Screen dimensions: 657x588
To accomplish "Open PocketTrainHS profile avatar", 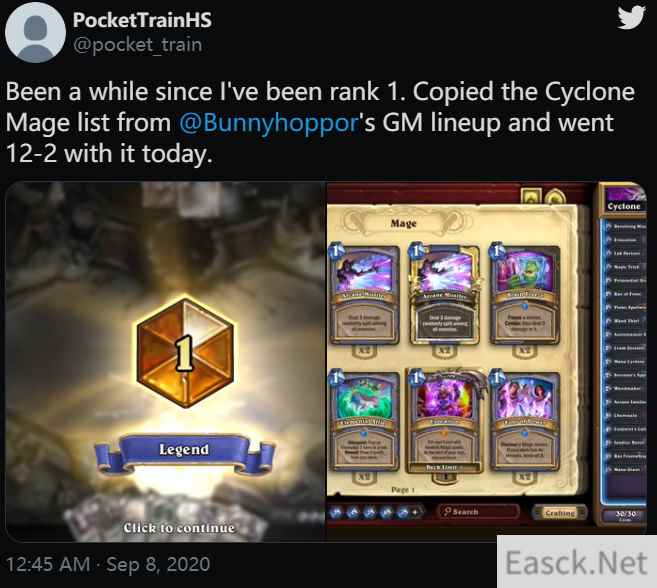I will click(x=35, y=33).
